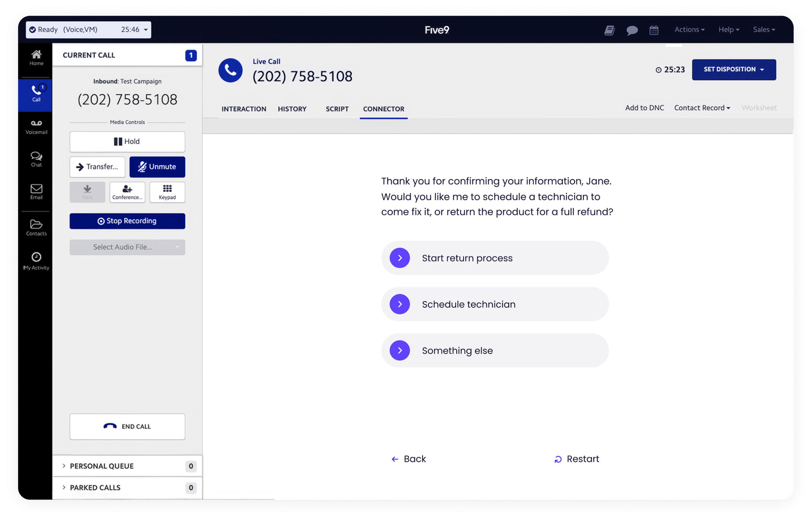This screenshot has height=520, width=812.
Task: Switch to the Script tab
Action: point(337,109)
